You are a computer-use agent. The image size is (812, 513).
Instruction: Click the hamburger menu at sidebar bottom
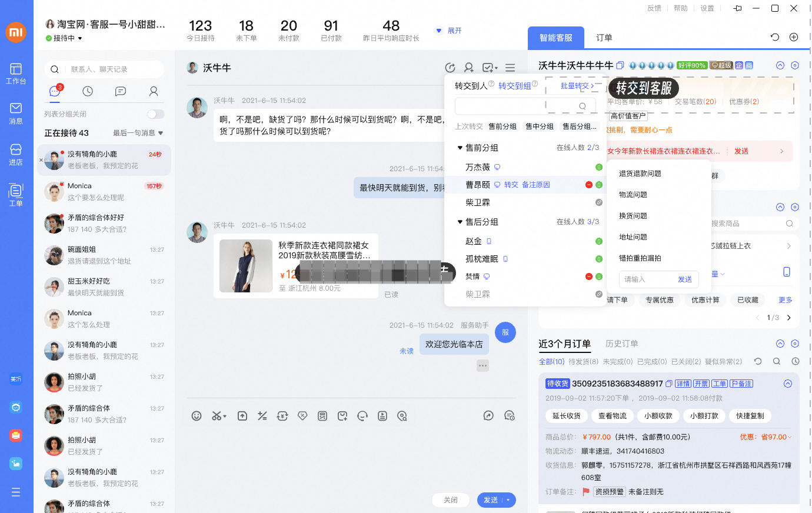tap(16, 492)
